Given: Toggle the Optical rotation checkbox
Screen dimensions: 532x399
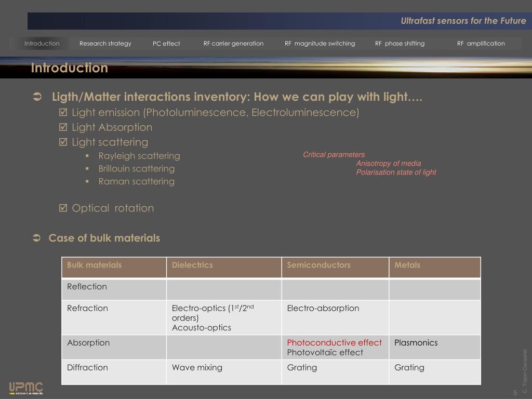Looking at the screenshot, I should click(x=63, y=208).
